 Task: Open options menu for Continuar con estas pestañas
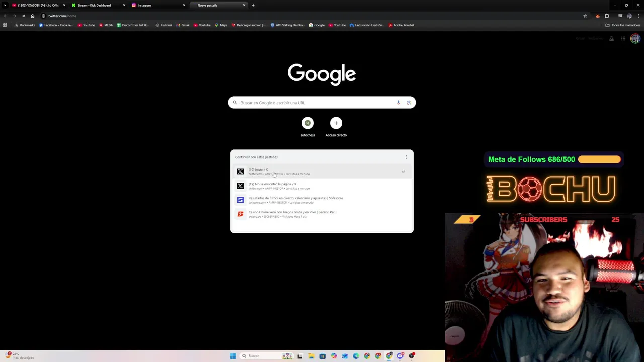[x=406, y=157]
